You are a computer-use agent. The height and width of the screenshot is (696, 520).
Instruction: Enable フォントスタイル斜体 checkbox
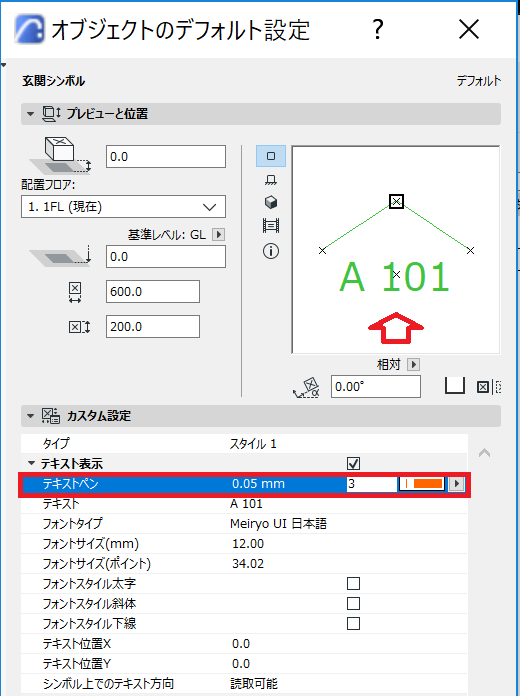pyautogui.click(x=353, y=603)
